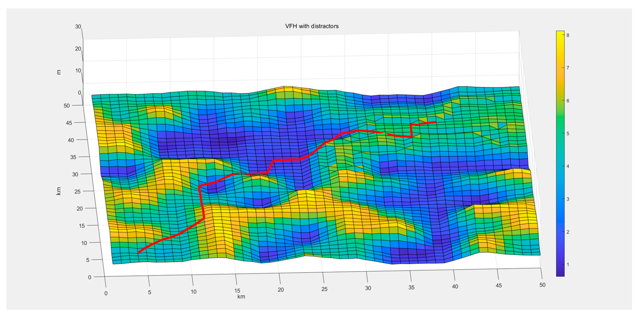Click the vertical axis tick label 20
The height and width of the screenshot is (317, 644).
pos(78,49)
